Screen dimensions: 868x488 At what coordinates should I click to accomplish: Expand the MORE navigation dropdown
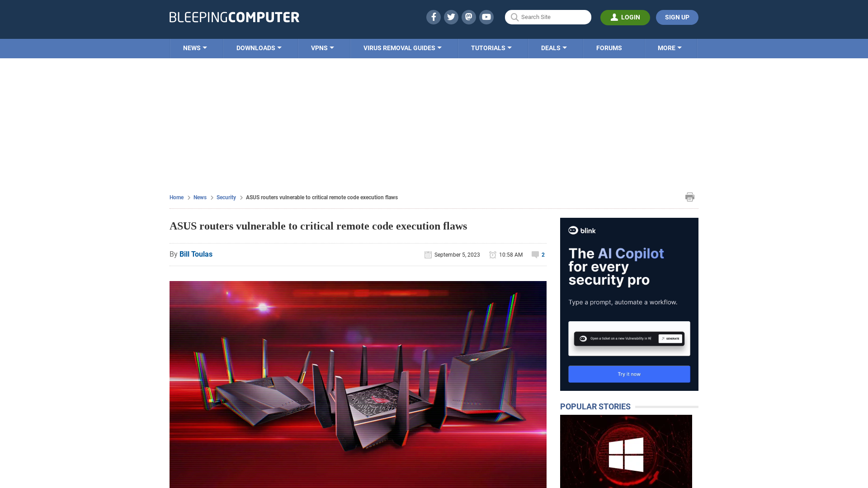(x=670, y=47)
